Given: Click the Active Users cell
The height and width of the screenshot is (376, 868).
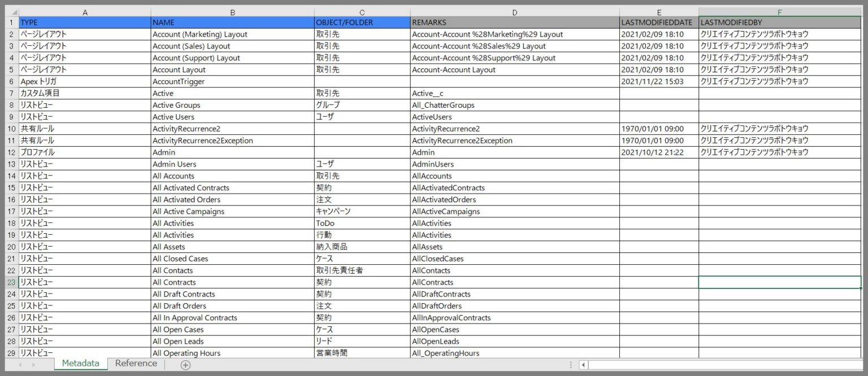Looking at the screenshot, I should (x=232, y=117).
